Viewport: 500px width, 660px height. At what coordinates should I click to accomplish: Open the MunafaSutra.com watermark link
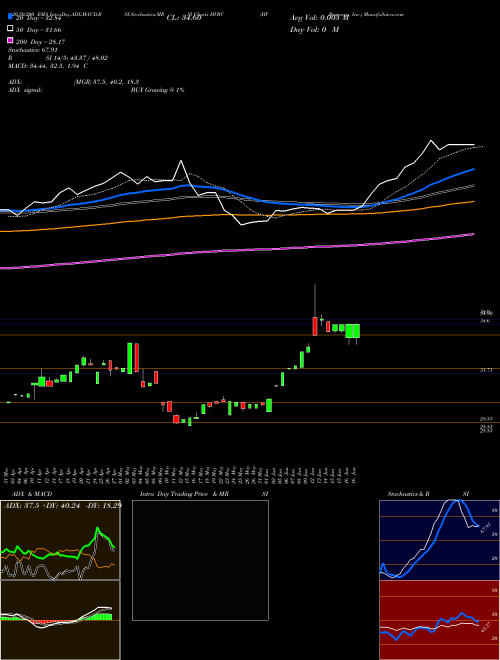pyautogui.click(x=383, y=14)
